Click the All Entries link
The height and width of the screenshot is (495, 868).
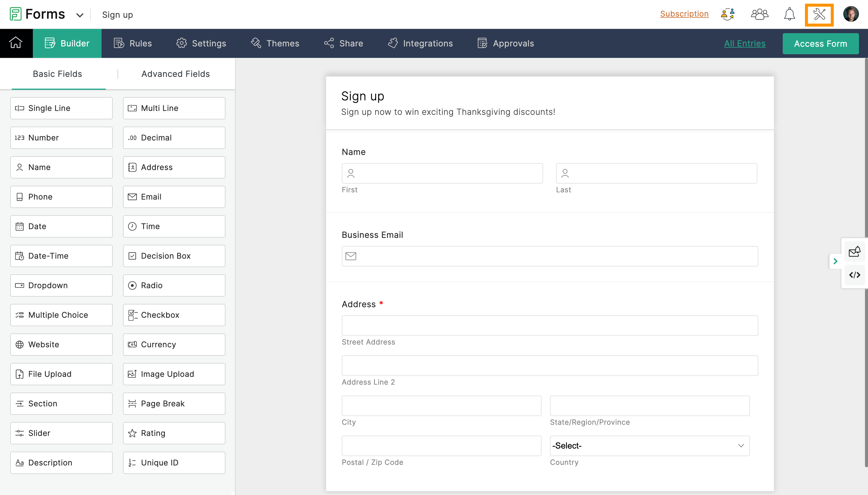tap(745, 43)
